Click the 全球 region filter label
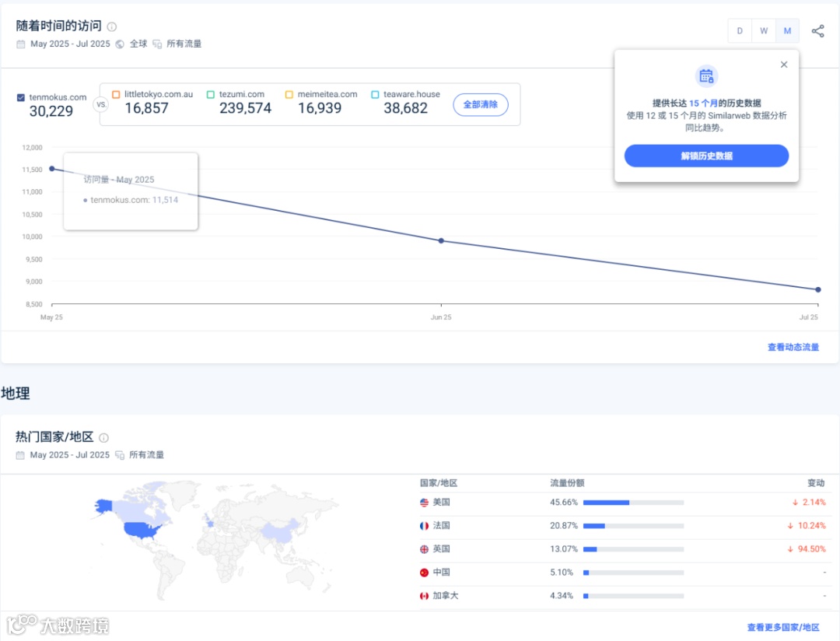The width and height of the screenshot is (840, 641). 138,44
